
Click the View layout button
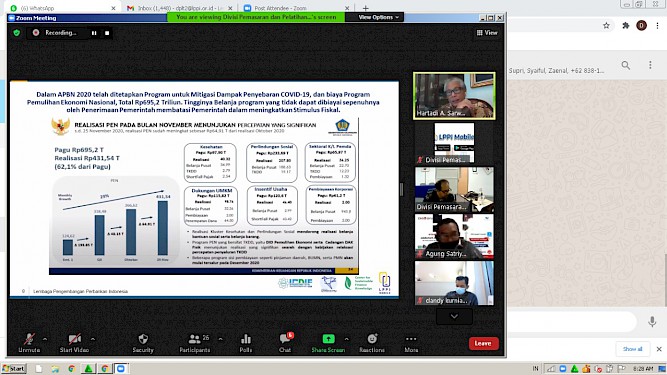click(x=487, y=33)
